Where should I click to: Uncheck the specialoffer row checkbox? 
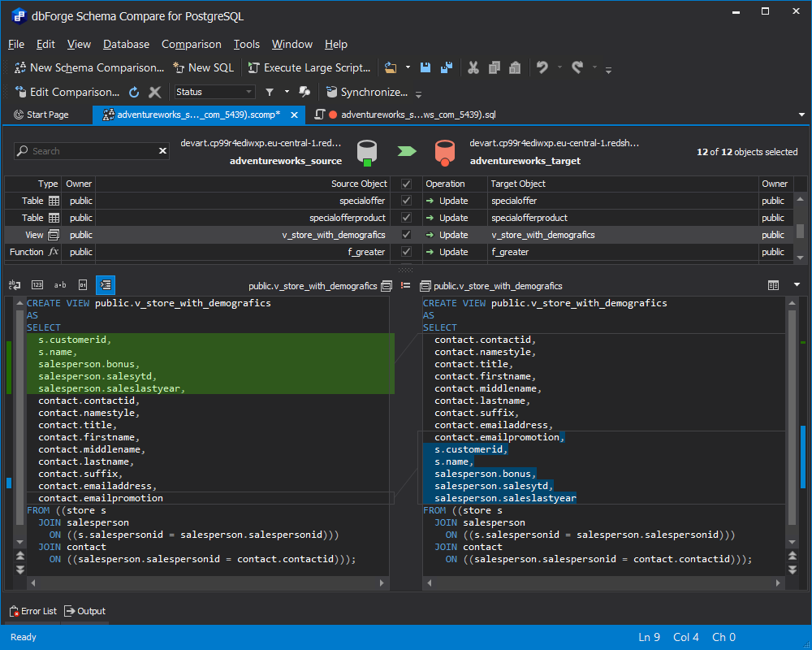coord(407,201)
